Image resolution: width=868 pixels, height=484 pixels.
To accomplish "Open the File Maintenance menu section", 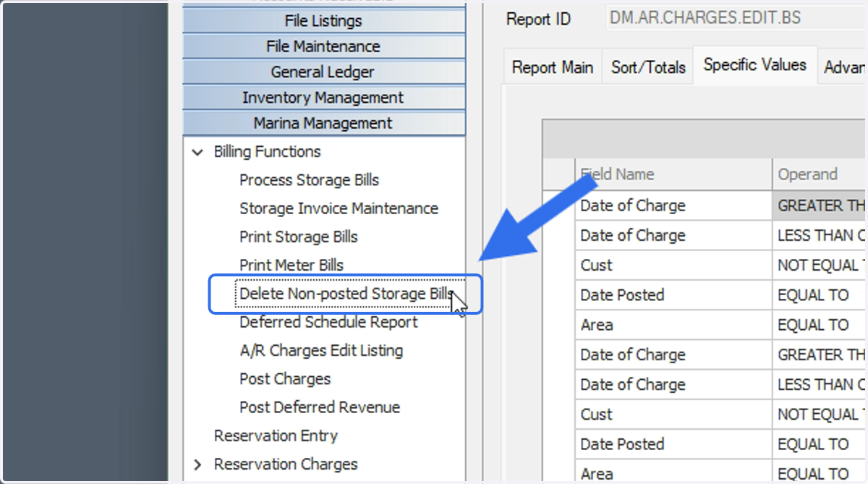I will click(x=323, y=46).
